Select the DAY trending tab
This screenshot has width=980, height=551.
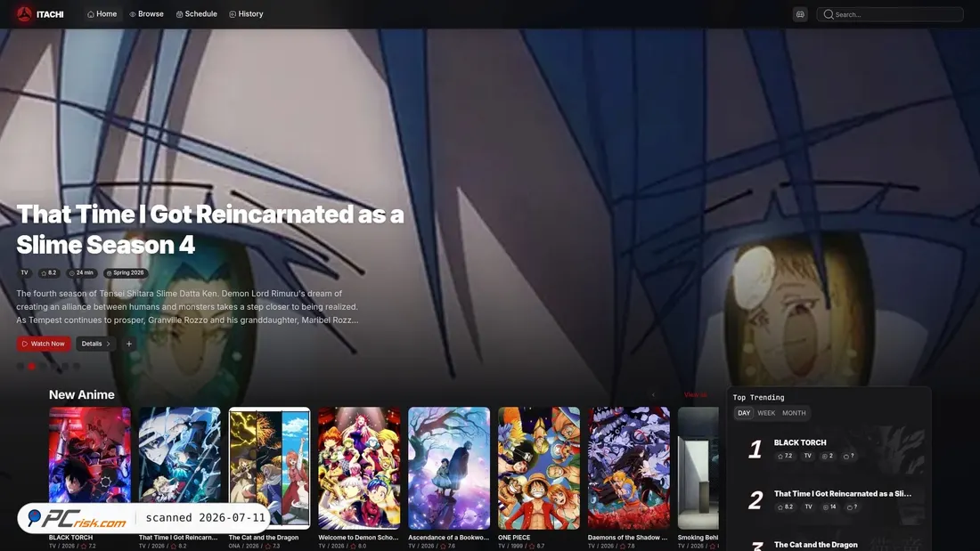tap(744, 413)
